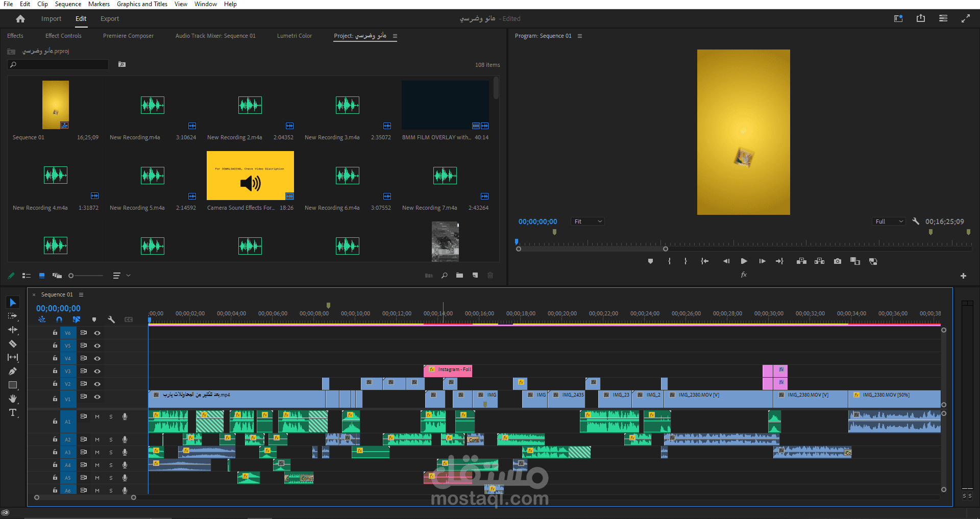Open the Full playback resolution dropdown
The height and width of the screenshot is (519, 980).
[x=889, y=221]
